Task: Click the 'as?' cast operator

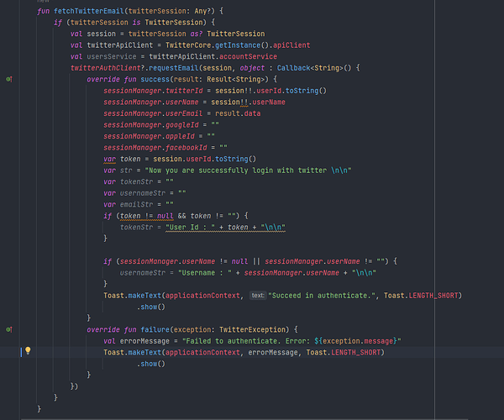Action: [197, 34]
